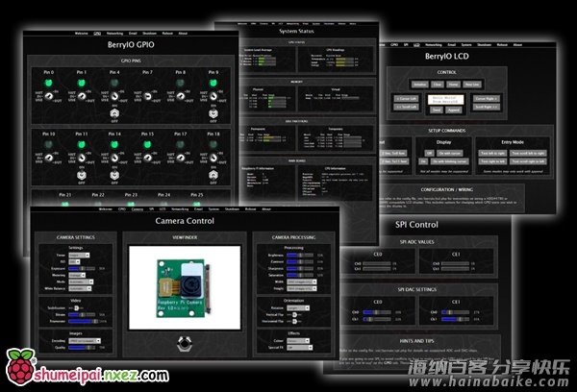The width and height of the screenshot is (577, 392).
Task: Turn the Pin 18 mode rotary knob
Action: [213, 158]
